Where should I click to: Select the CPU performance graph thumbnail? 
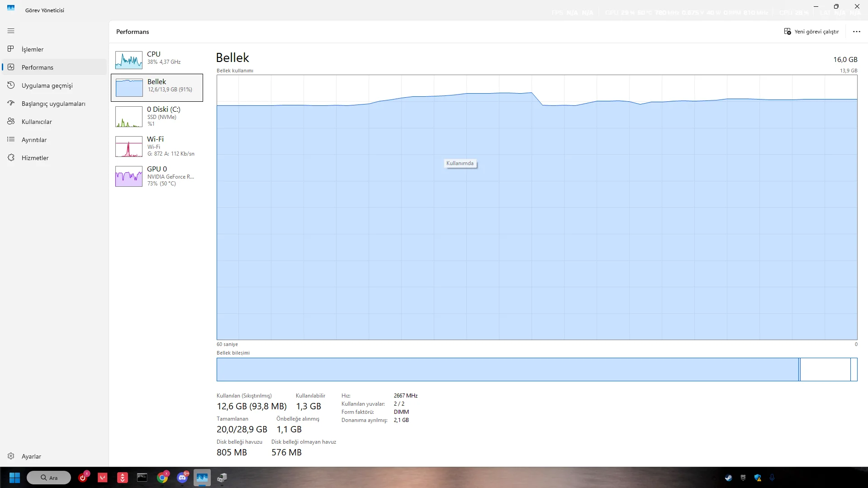pos(129,60)
